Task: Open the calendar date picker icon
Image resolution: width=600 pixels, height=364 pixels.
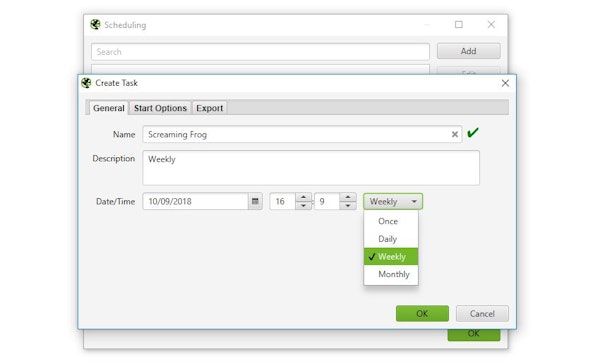Action: [x=255, y=201]
